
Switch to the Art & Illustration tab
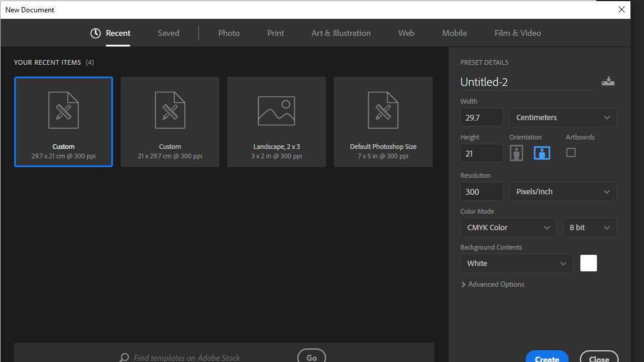[341, 34]
